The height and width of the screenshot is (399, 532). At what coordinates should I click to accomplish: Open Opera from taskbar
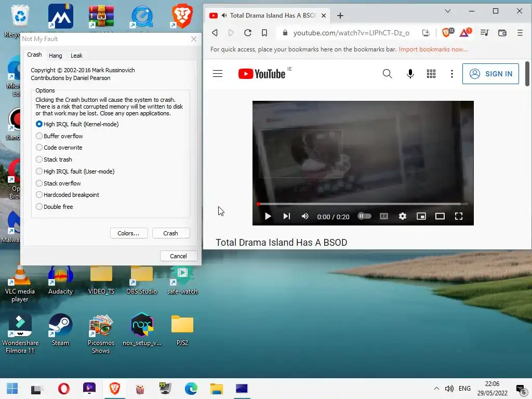63,389
